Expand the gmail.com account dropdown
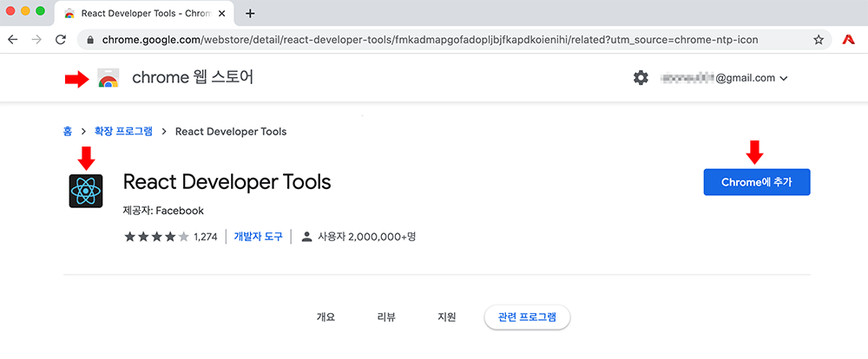Screen dimensions: 868x359 coord(783,79)
